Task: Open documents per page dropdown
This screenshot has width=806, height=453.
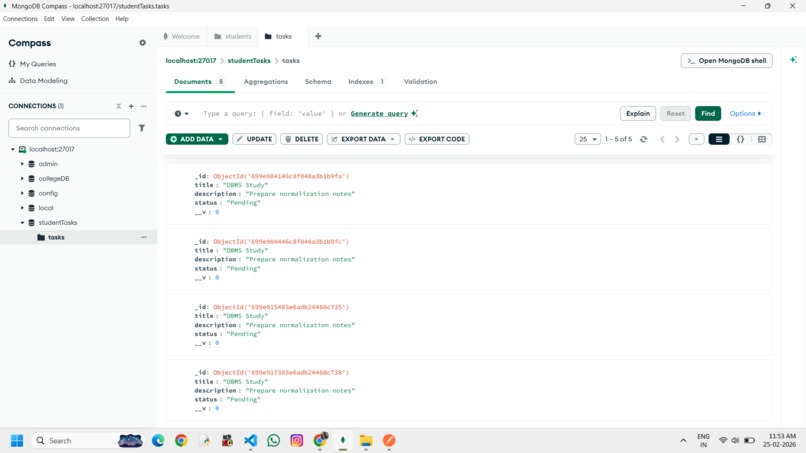Action: click(587, 139)
